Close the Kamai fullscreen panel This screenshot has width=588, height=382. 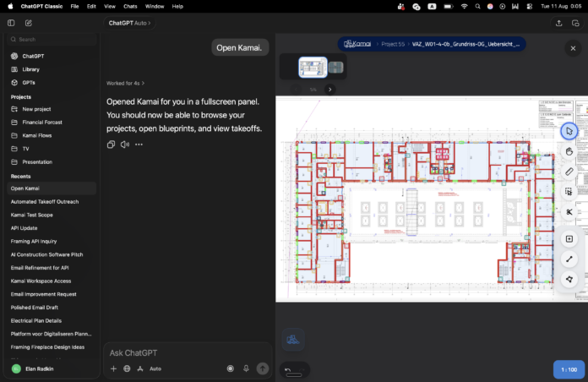pos(573,48)
